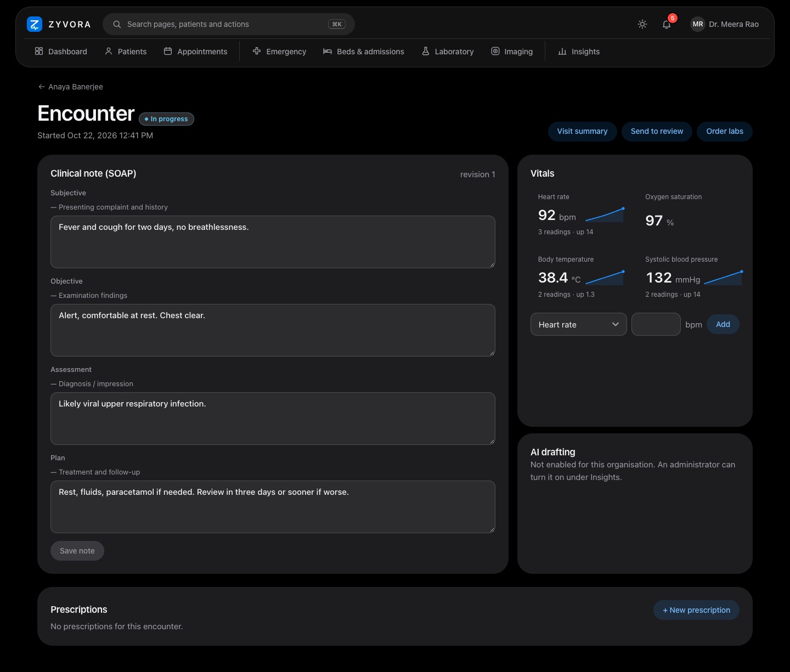This screenshot has width=790, height=672.
Task: Open the Emergency nav item
Action: pyautogui.click(x=279, y=52)
